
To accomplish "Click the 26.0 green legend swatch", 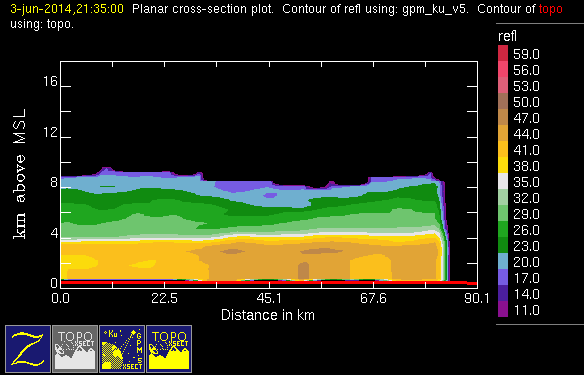I will point(503,229).
